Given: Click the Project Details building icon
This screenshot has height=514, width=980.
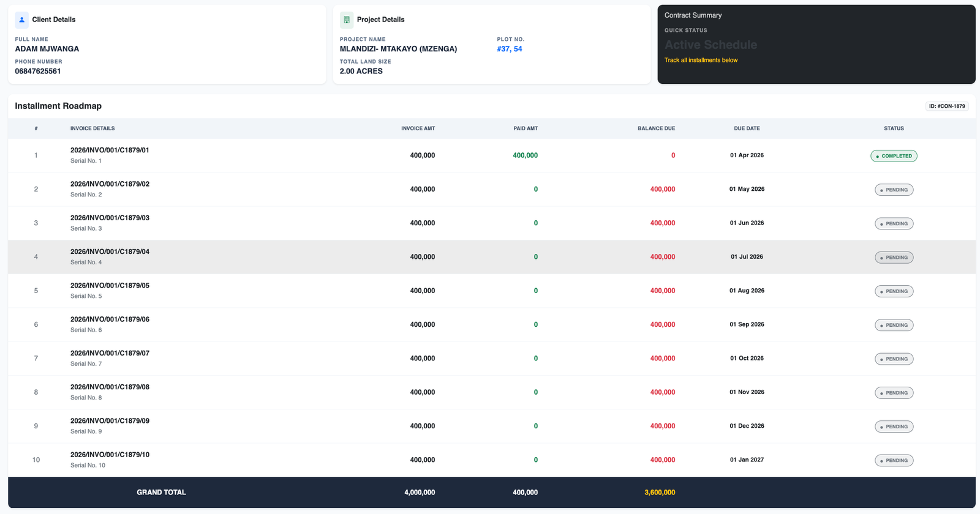Looking at the screenshot, I should coord(347,20).
